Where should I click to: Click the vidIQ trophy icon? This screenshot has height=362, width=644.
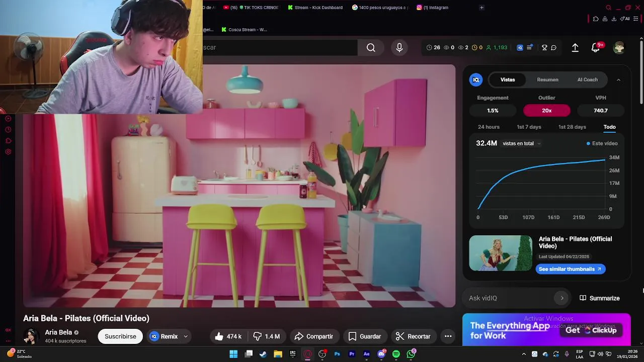pyautogui.click(x=544, y=47)
